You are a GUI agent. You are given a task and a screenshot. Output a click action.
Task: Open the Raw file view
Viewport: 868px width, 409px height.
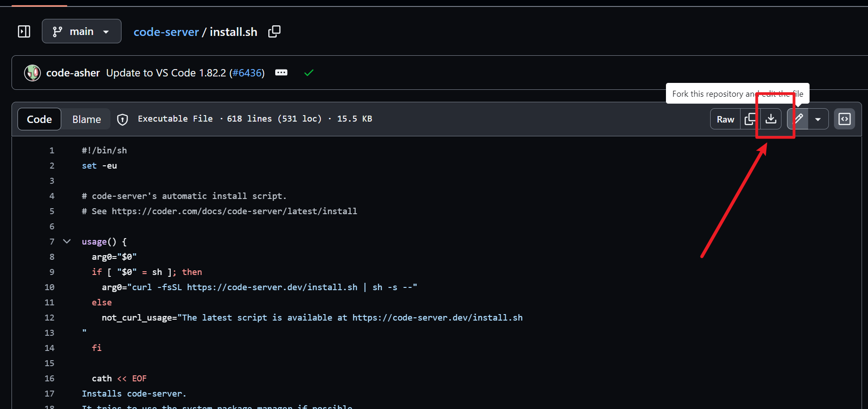(725, 119)
